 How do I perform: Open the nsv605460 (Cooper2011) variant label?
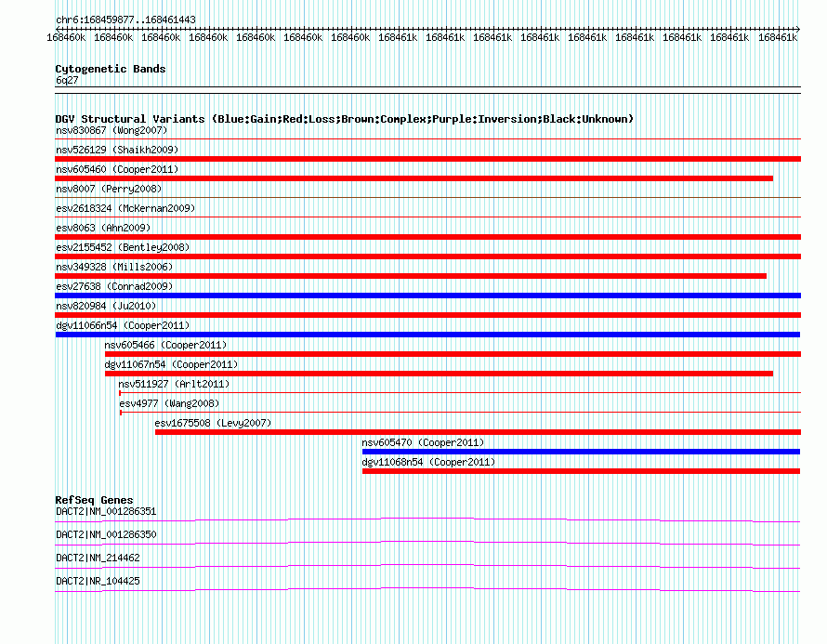[117, 169]
